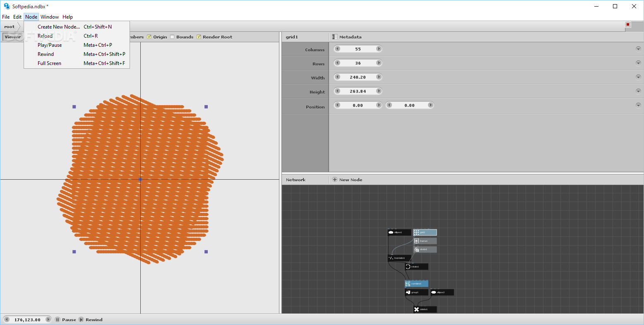Screen dimensions: 644x325
Task: Choose Play/Pause from the Node menu
Action: pyautogui.click(x=77, y=45)
